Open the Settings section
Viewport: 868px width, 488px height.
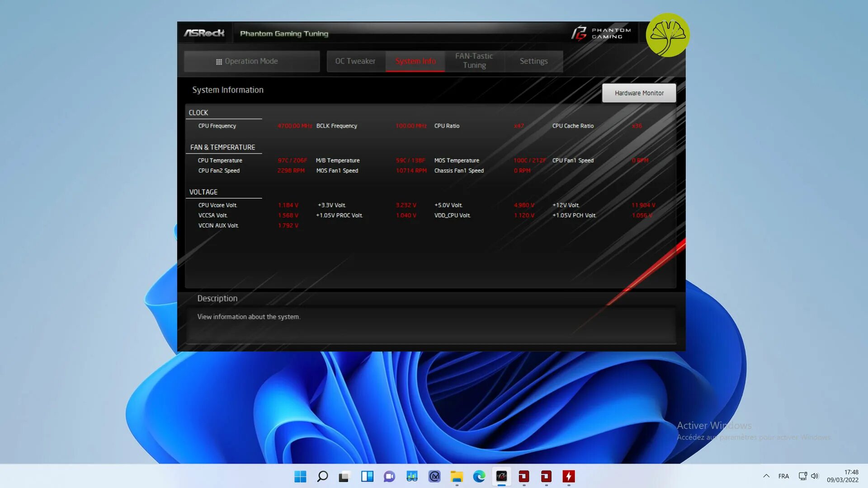533,60
